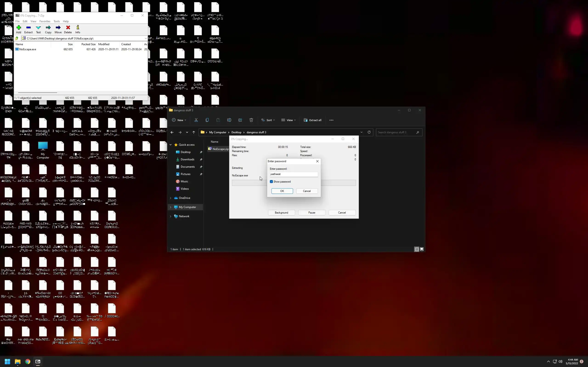Switch to details view toggle
This screenshot has width=588, height=367.
pos(416,249)
